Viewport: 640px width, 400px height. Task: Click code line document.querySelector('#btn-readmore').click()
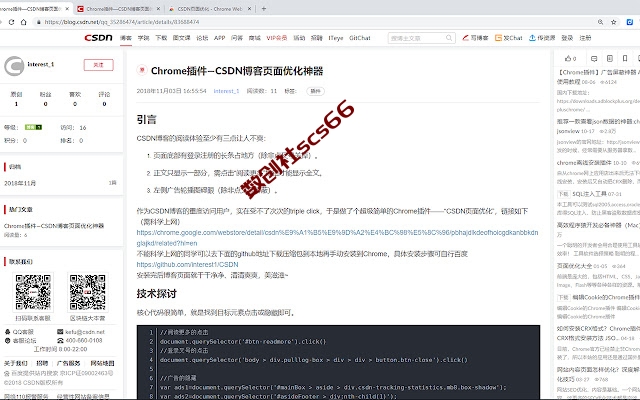[243, 342]
